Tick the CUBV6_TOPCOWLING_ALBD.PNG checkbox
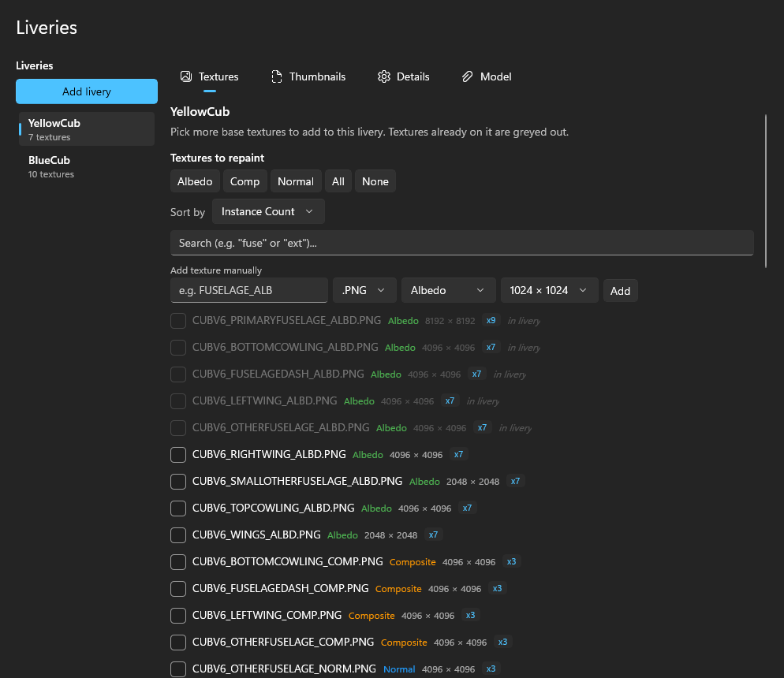 (178, 508)
